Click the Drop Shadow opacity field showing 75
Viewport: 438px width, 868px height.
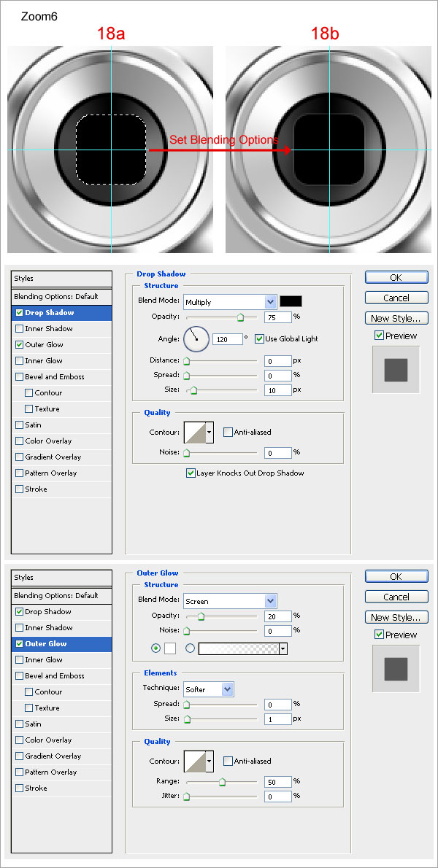point(277,317)
